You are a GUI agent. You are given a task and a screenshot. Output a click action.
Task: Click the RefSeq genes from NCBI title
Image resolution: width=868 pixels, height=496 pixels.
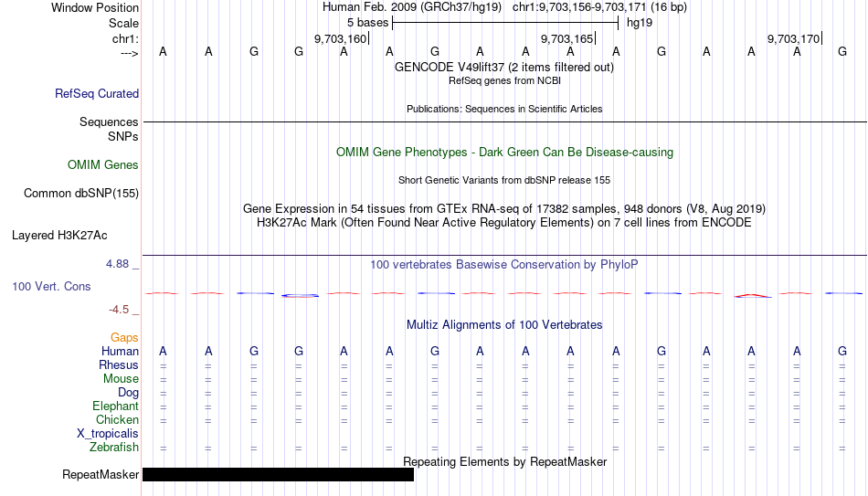tap(504, 80)
